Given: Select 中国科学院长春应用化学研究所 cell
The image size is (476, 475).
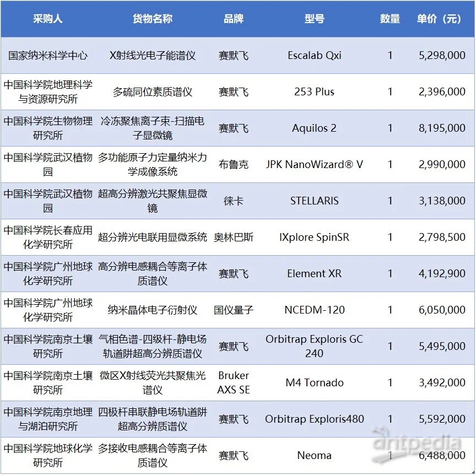Looking at the screenshot, I should (48, 237).
